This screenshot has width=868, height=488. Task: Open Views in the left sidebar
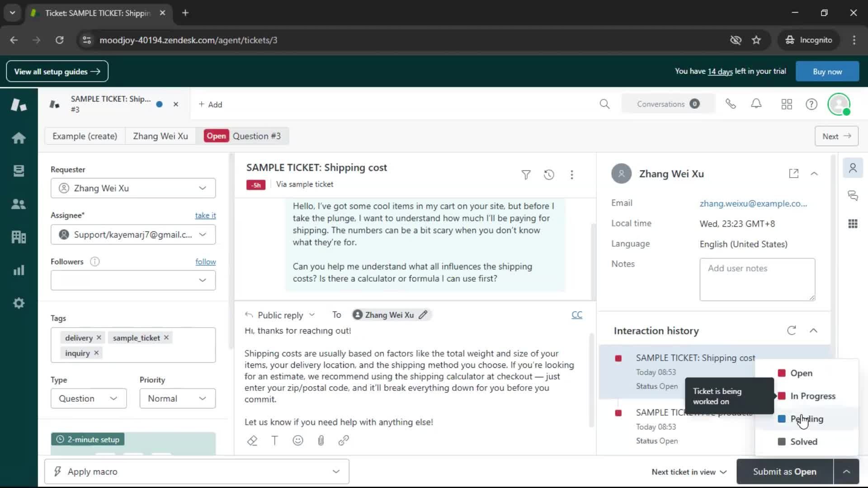[19, 171]
